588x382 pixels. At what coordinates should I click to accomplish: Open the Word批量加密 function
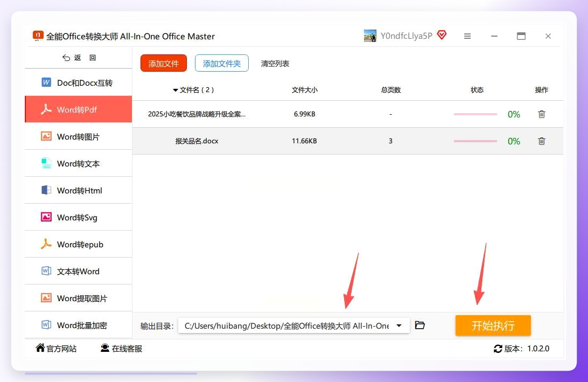tap(79, 325)
